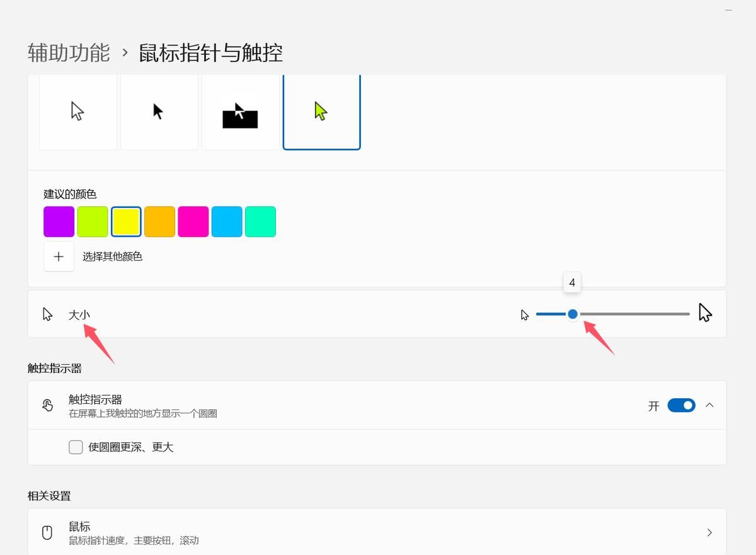Pick the orange suggested color
Screen dimensions: 756x555
click(159, 222)
